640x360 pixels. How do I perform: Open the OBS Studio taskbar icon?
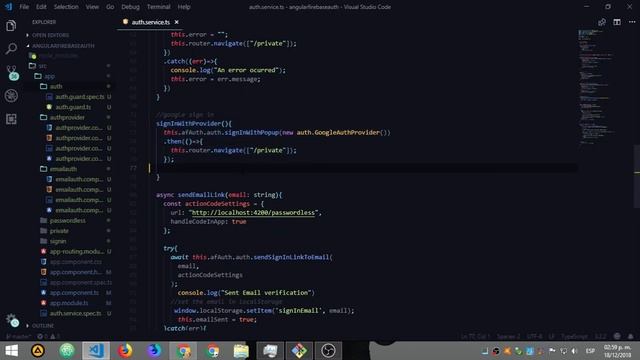coord(328,351)
